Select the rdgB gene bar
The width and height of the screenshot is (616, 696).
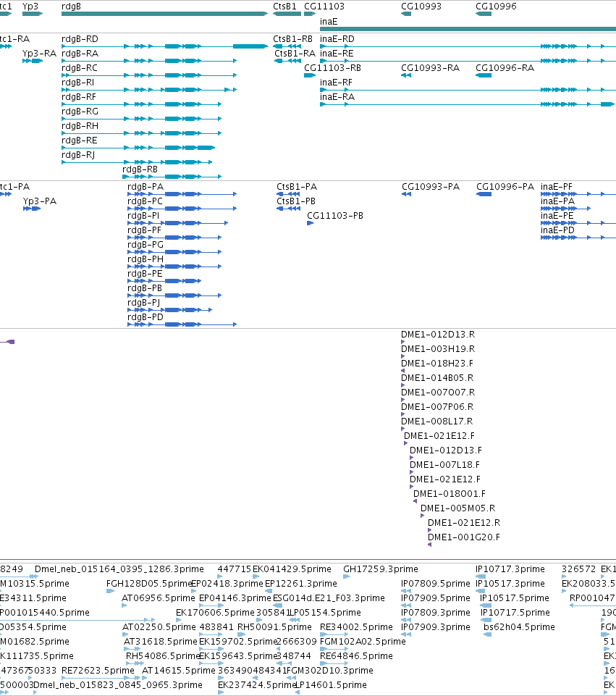tap(164, 14)
